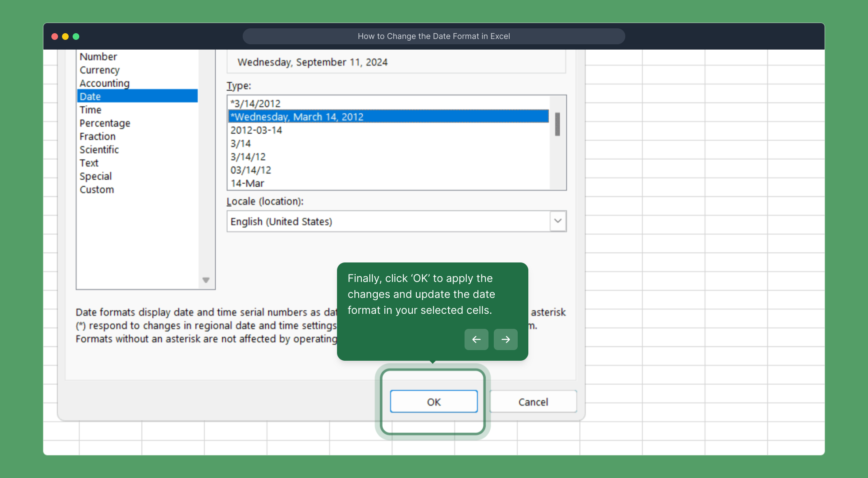Select the Time category
The width and height of the screenshot is (868, 478).
(x=90, y=110)
